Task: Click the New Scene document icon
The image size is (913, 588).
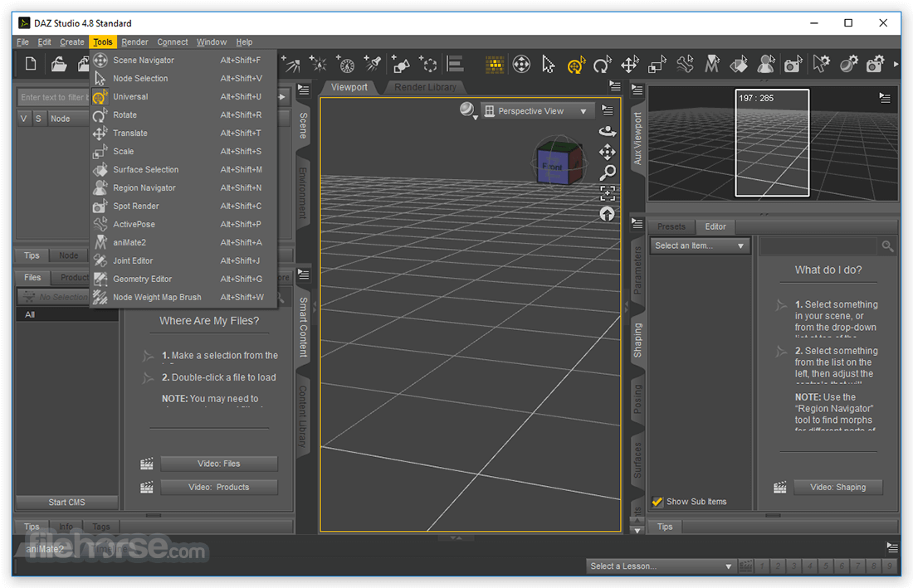Action: [x=31, y=63]
